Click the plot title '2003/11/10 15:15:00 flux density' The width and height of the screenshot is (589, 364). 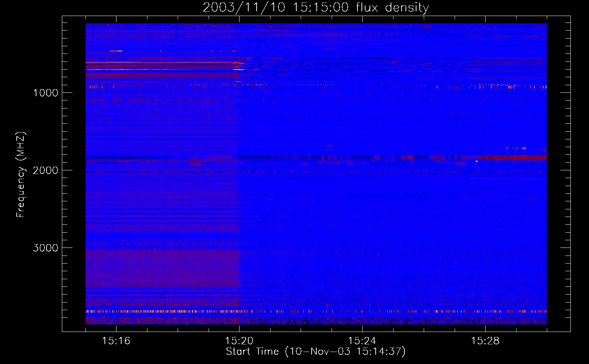tap(316, 7)
